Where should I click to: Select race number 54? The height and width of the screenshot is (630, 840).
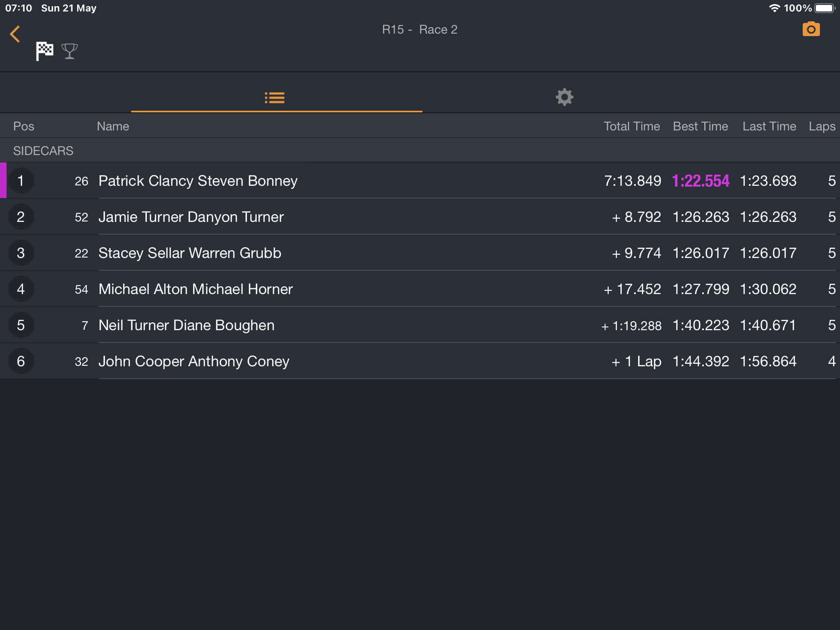[x=81, y=290]
